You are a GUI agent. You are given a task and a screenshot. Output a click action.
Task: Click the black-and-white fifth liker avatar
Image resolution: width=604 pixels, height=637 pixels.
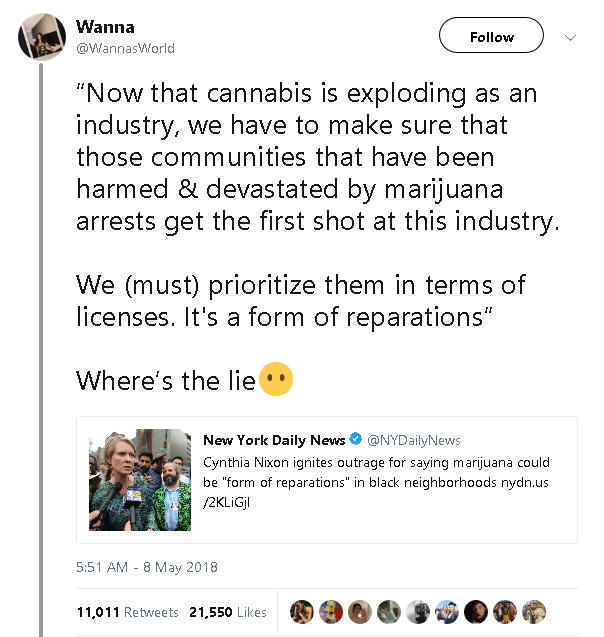[x=418, y=612]
